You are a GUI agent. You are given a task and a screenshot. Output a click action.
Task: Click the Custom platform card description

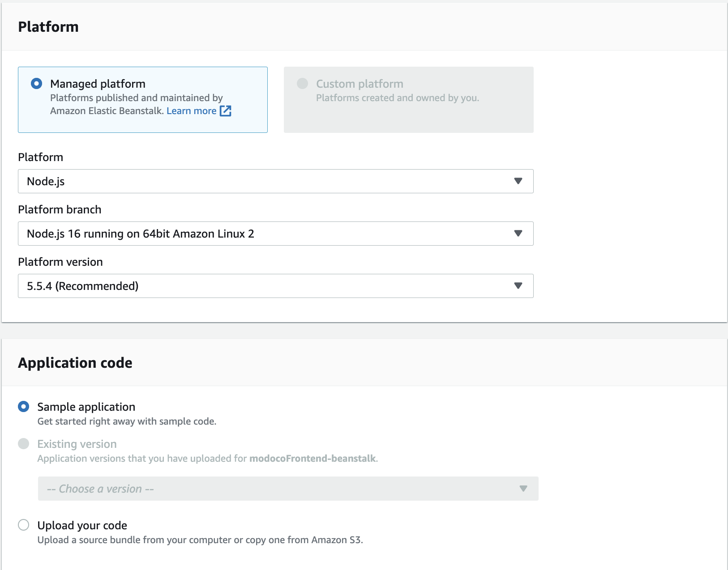point(398,98)
